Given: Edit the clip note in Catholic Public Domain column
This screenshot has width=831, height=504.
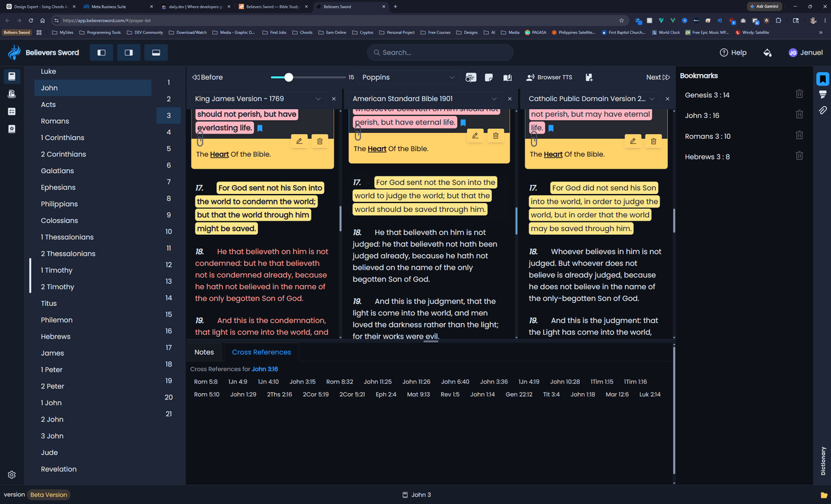Looking at the screenshot, I should click(x=633, y=141).
